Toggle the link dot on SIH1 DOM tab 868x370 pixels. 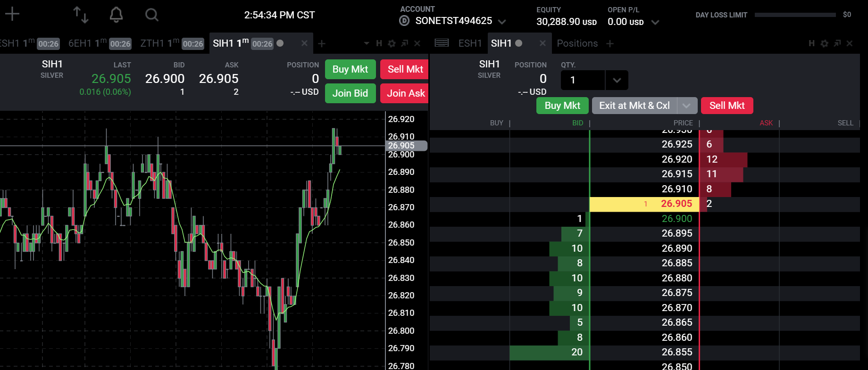click(519, 43)
